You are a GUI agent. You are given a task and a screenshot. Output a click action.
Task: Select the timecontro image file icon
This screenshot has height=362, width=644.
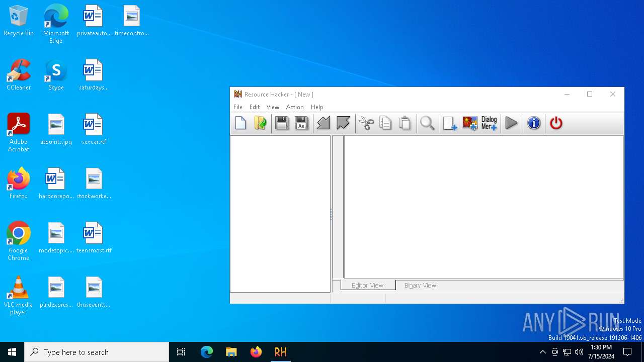click(131, 21)
